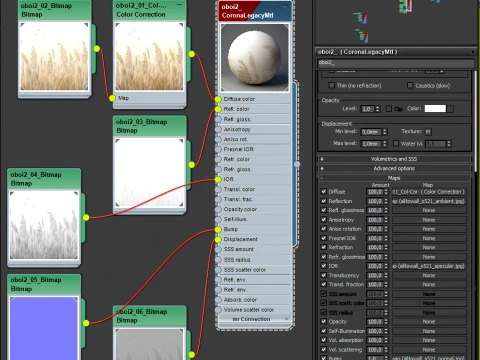Click the SSS radius input socket

tap(218, 260)
